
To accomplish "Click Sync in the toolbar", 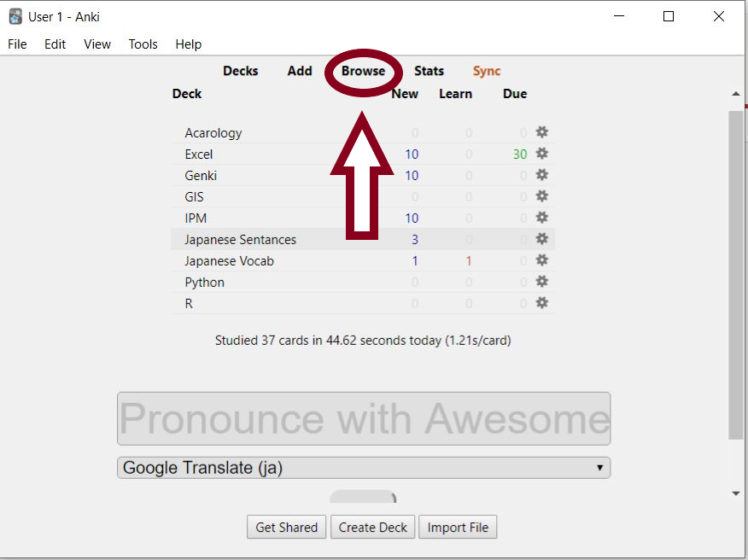I will (x=487, y=71).
